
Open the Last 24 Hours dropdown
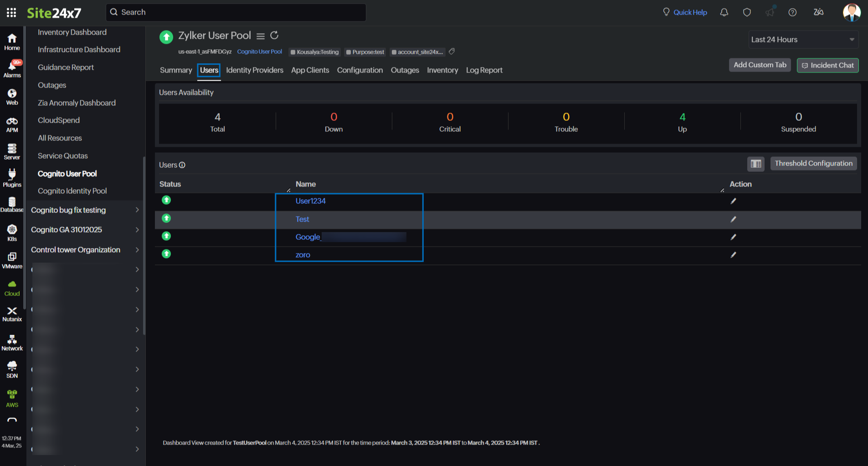click(x=803, y=40)
